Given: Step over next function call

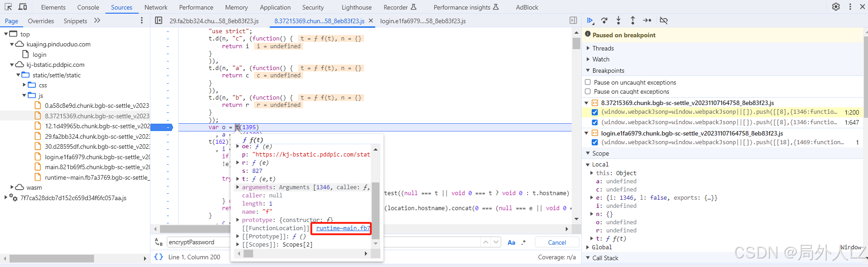Looking at the screenshot, I should (604, 20).
